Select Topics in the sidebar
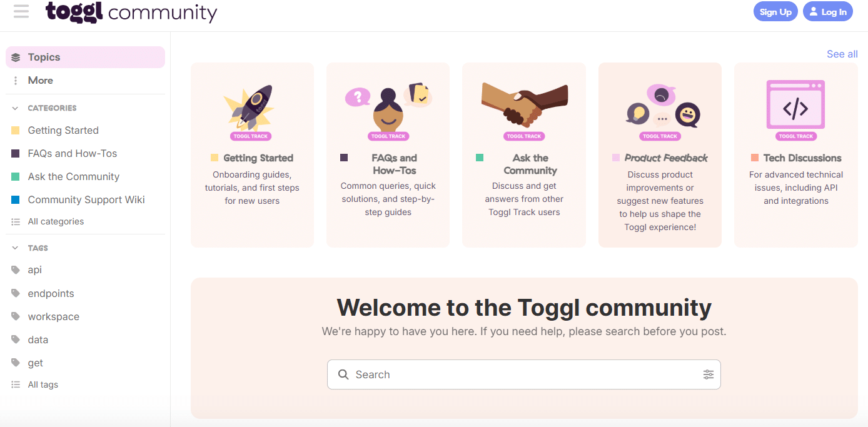 tap(44, 58)
